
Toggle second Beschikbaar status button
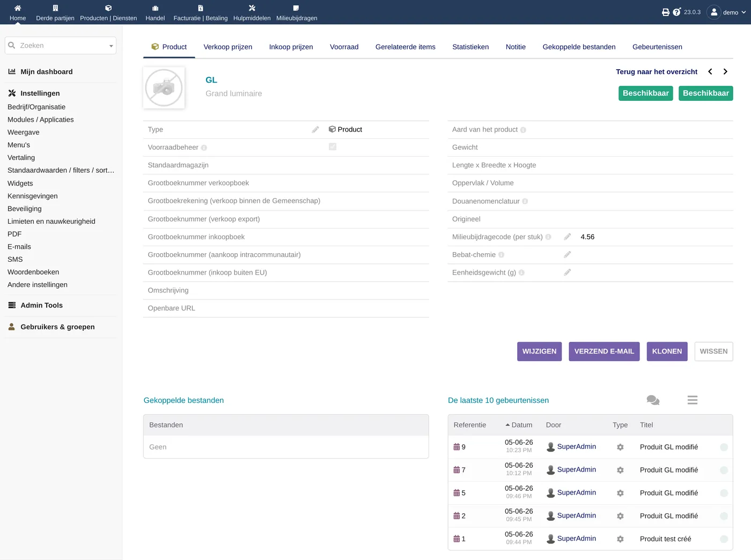pyautogui.click(x=706, y=93)
